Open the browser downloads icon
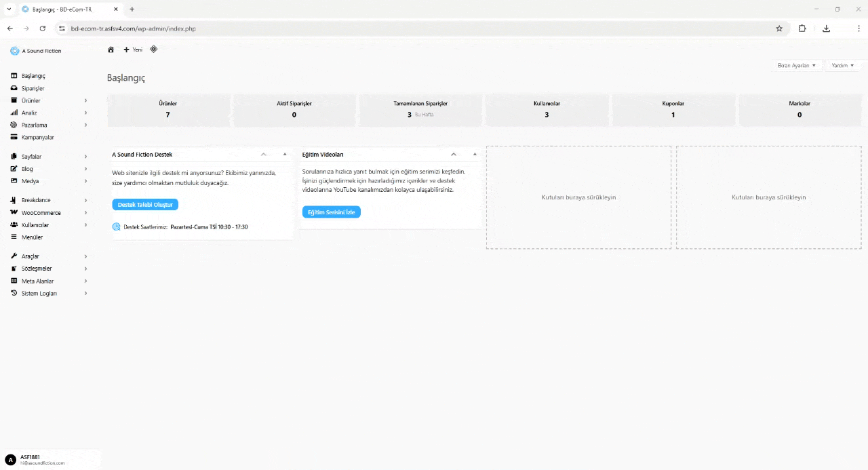The image size is (868, 470). point(826,28)
